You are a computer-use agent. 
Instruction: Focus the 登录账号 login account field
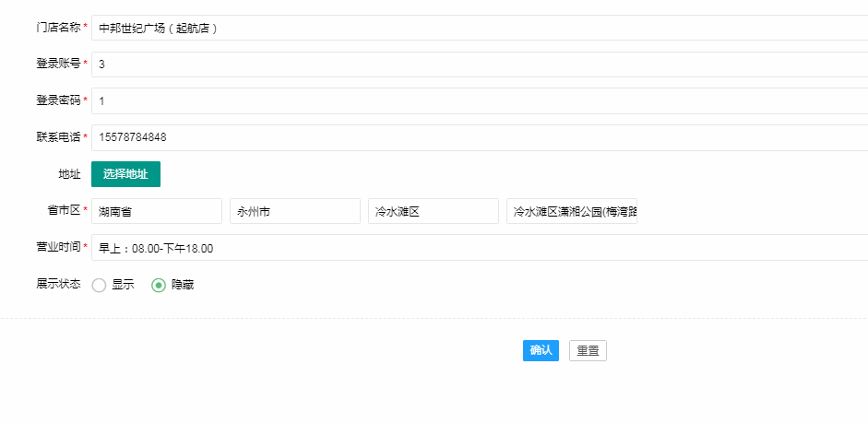tap(480, 65)
